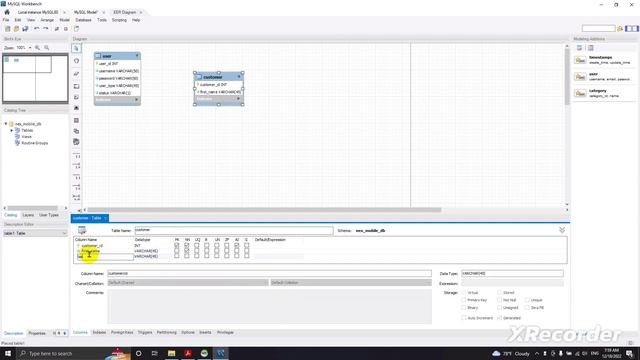Collapse table editor header with double chevron
Image resolution: width=640 pixels, height=360 pixels.
point(562,230)
